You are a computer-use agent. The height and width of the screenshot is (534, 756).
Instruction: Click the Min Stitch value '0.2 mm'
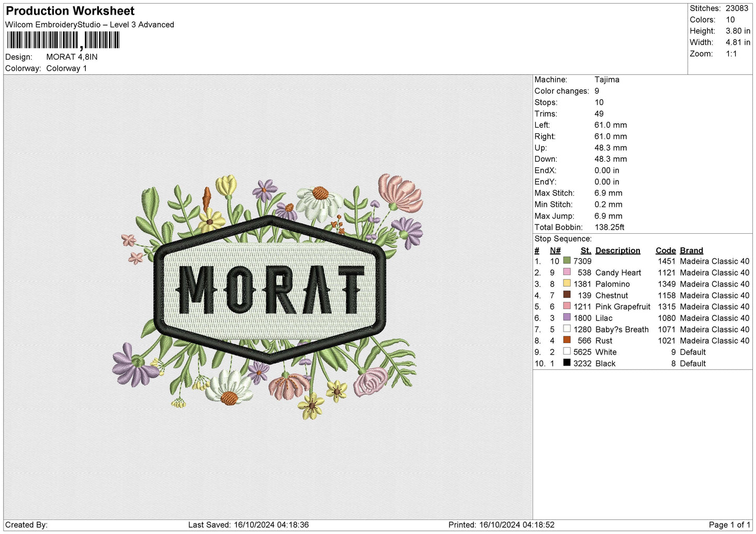pos(608,204)
